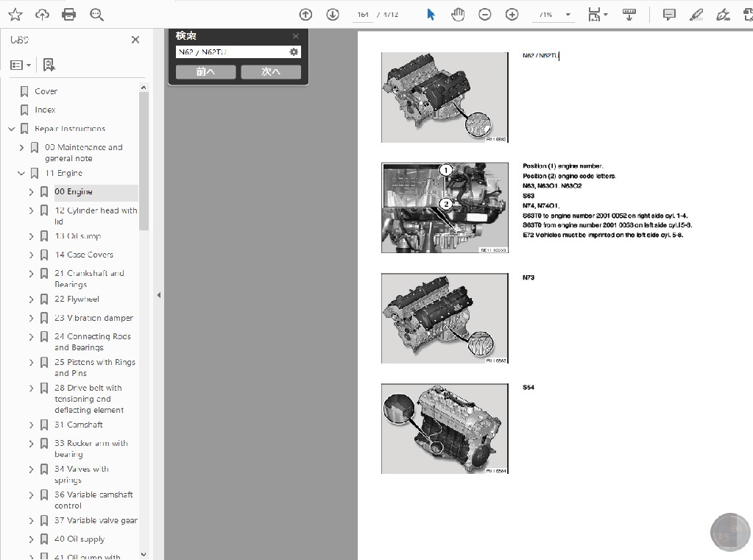Click the 次へ next result button

click(x=271, y=71)
